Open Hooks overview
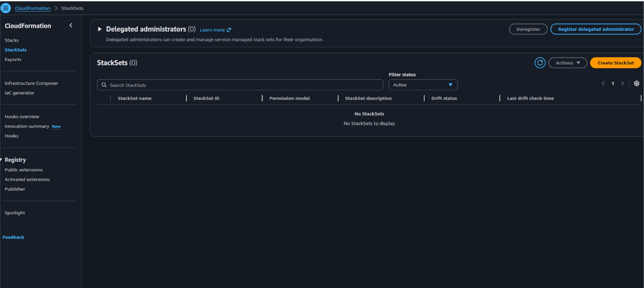The width and height of the screenshot is (644, 288). pos(22,117)
